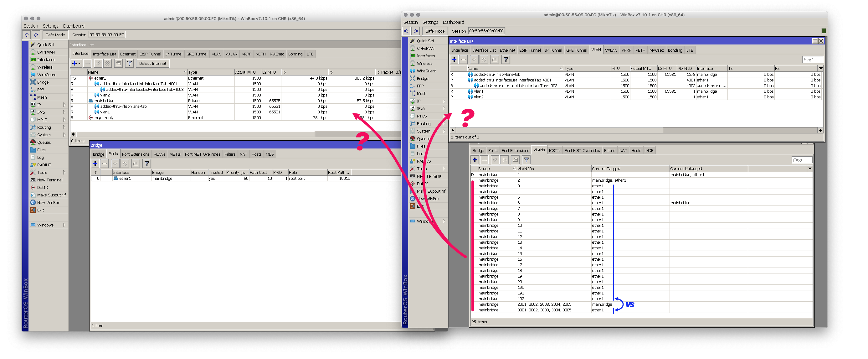Image resolution: width=868 pixels, height=359 pixels.
Task: Click the redo arrow in right window toolbar
Action: pyautogui.click(x=416, y=31)
